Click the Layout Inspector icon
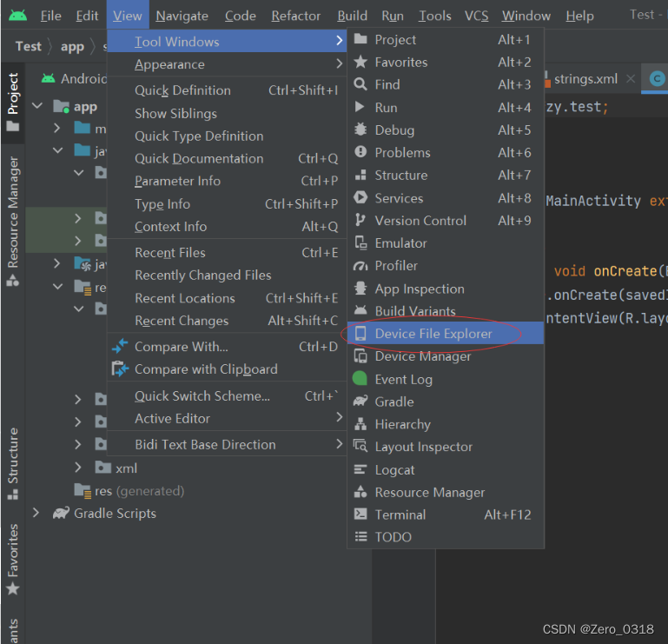Screen dimensions: 668x644 click(360, 446)
